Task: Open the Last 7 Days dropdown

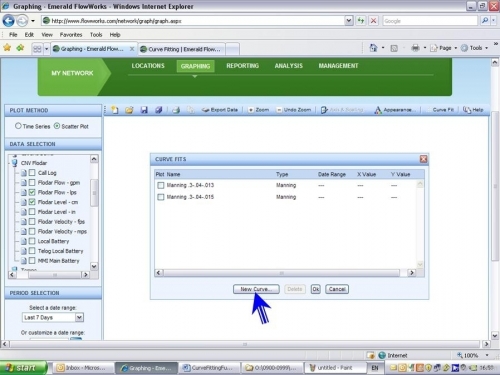Action: [x=79, y=317]
